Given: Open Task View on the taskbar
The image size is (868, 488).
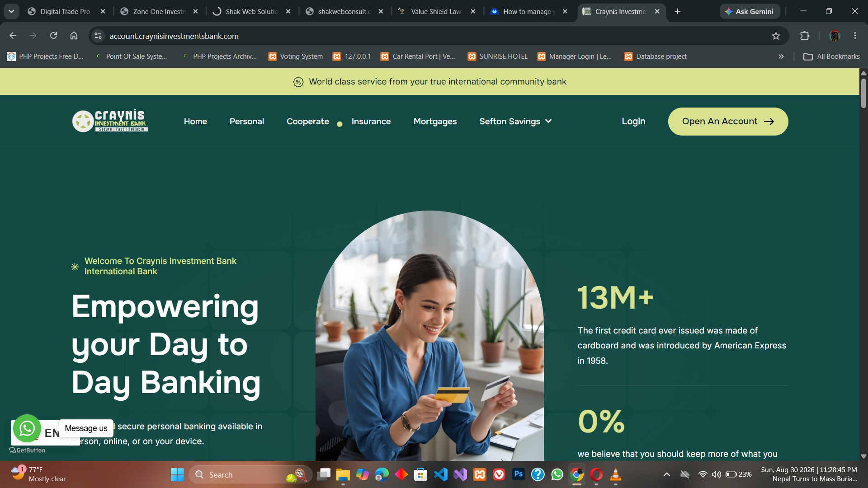Looking at the screenshot, I should coord(324,474).
